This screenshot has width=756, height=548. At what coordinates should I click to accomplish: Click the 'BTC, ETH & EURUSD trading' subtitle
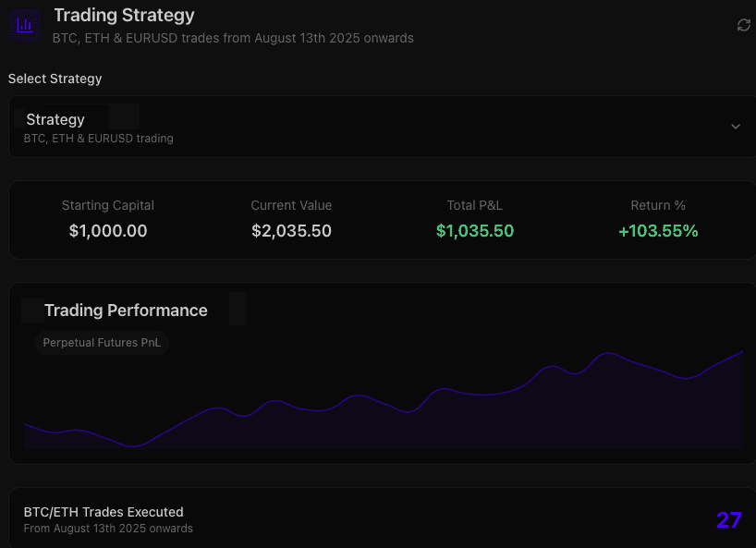pos(99,139)
